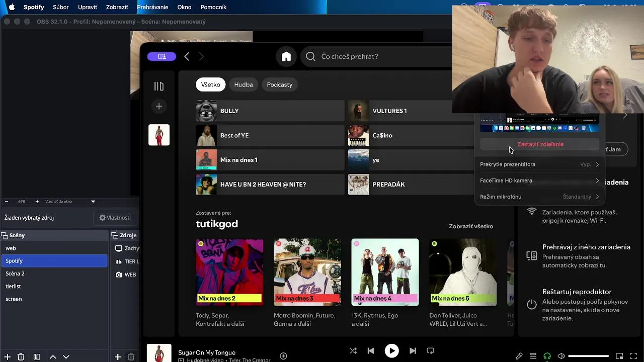Create playlist with the plus icon in sidebar
Image resolution: width=644 pixels, height=362 pixels.
pyautogui.click(x=159, y=106)
